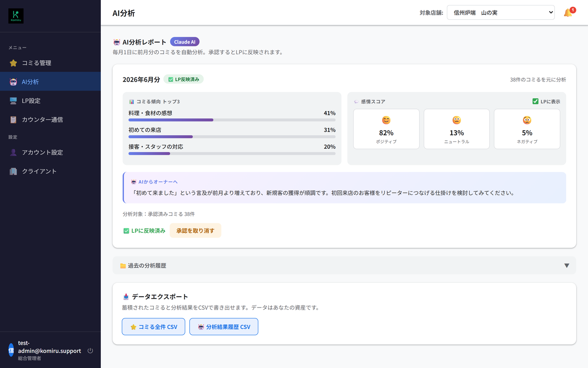Click the 31% value for 初めての来店
Screen dimensions: 588x368
point(330,130)
